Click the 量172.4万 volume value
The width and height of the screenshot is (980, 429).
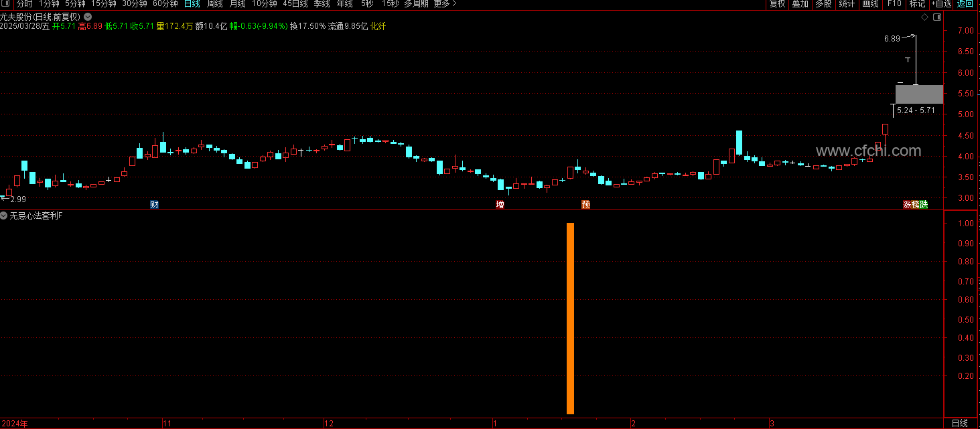coord(175,26)
